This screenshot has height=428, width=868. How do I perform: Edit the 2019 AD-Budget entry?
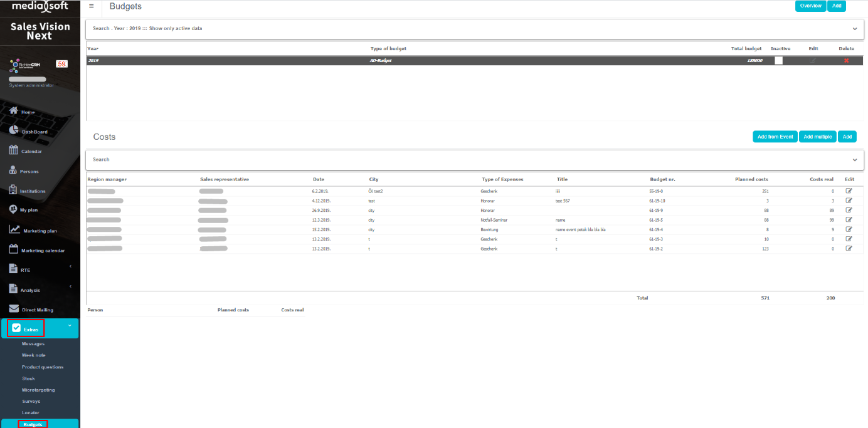pyautogui.click(x=813, y=61)
